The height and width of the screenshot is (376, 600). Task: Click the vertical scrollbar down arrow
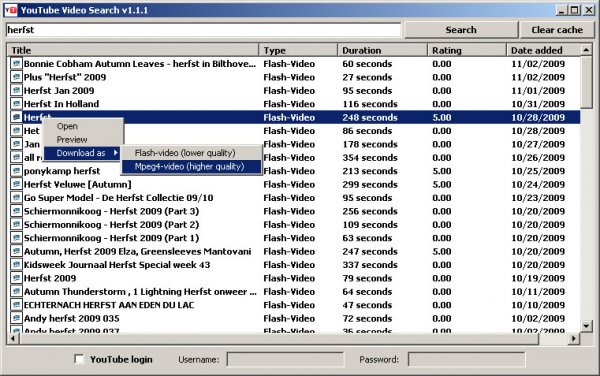click(586, 326)
